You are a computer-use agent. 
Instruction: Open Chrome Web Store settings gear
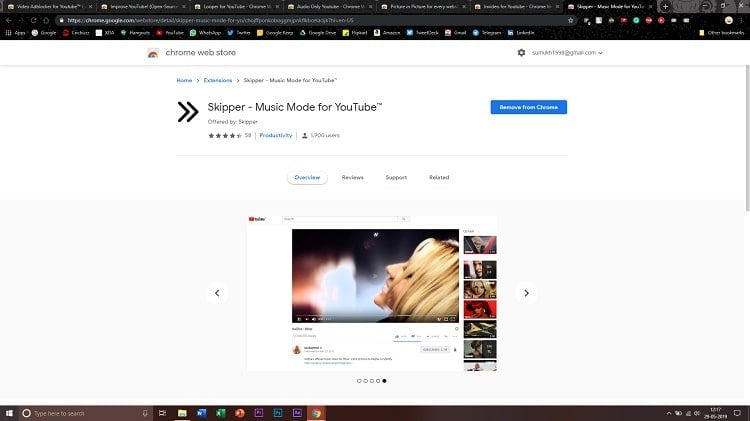[521, 53]
